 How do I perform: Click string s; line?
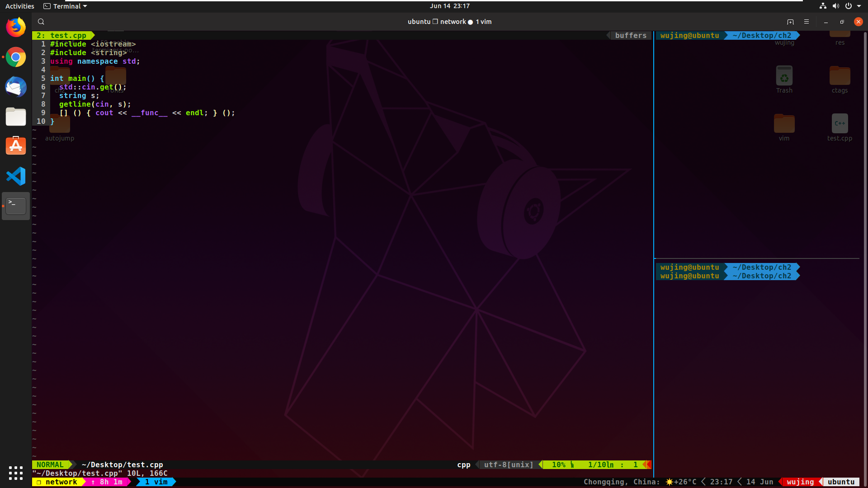79,95
